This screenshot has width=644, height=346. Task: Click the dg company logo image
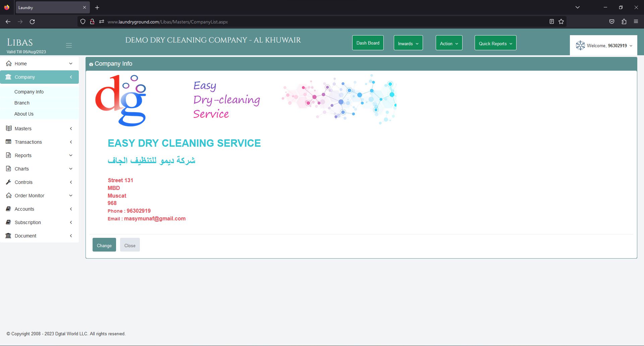[121, 100]
